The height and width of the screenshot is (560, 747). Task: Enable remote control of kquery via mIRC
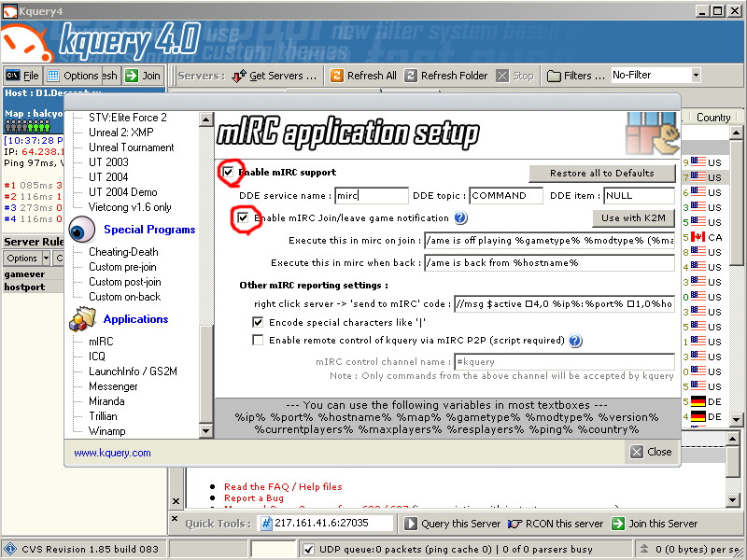[x=258, y=340]
